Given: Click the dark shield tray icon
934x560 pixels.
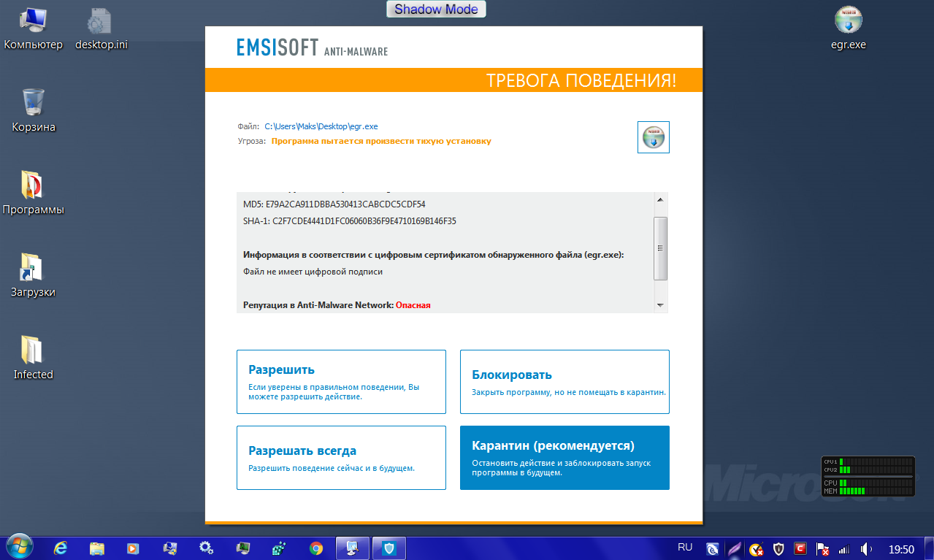Looking at the screenshot, I should pyautogui.click(x=778, y=549).
